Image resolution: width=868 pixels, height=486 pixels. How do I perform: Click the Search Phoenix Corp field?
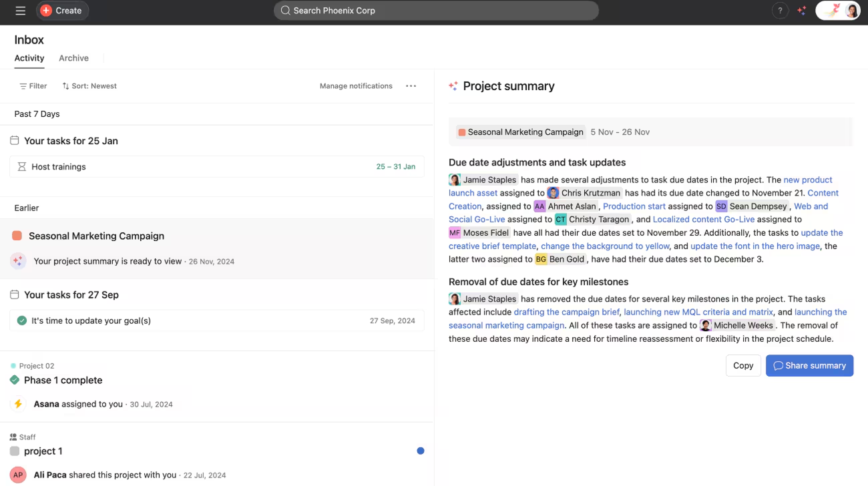point(436,11)
